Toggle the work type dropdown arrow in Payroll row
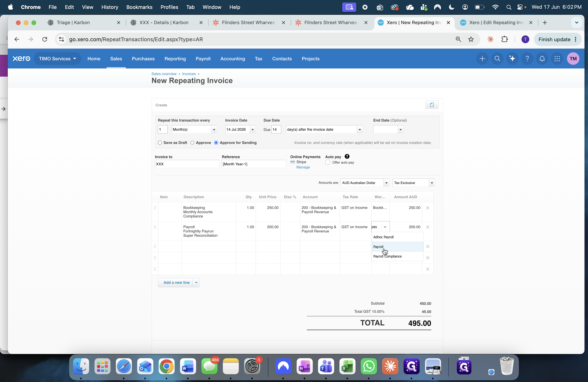 coord(385,227)
